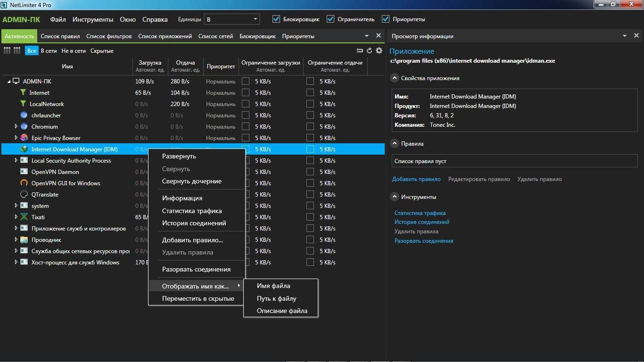
Task: Click the refresh list icon
Action: click(370, 50)
